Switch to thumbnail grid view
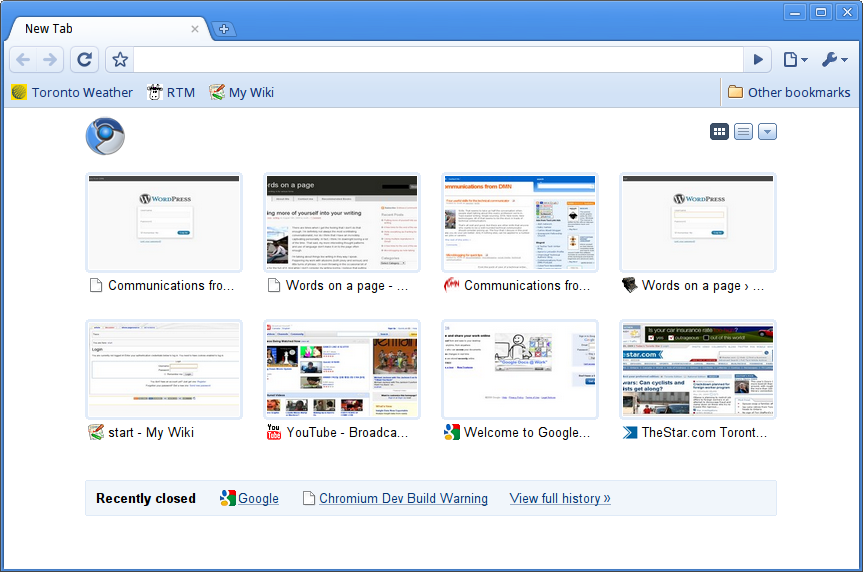 pyautogui.click(x=719, y=132)
